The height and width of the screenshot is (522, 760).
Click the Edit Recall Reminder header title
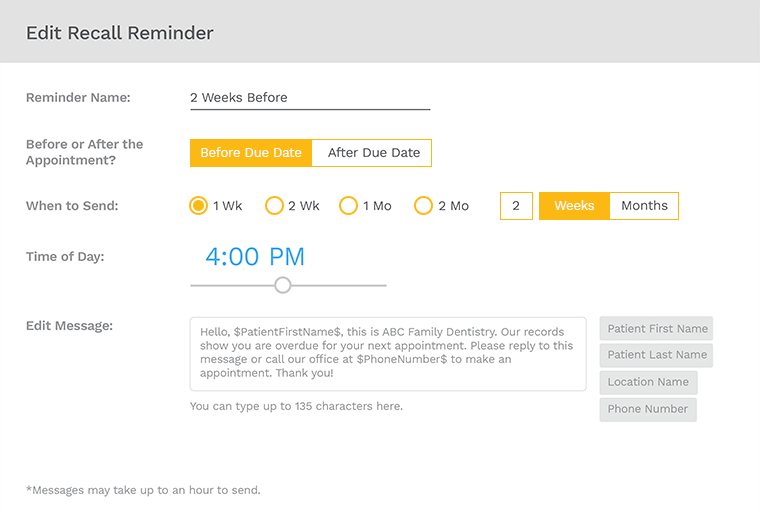click(120, 33)
